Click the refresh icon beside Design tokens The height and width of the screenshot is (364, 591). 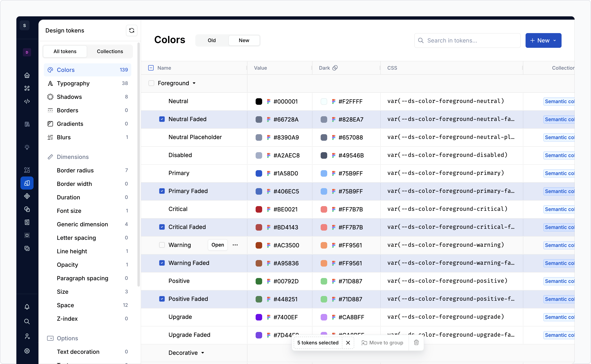pyautogui.click(x=132, y=31)
